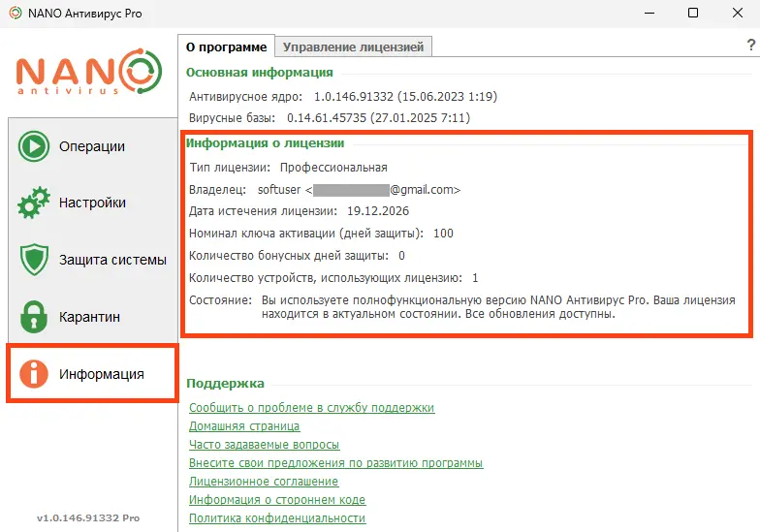Click the expiry date 19.12.2026

(x=378, y=211)
